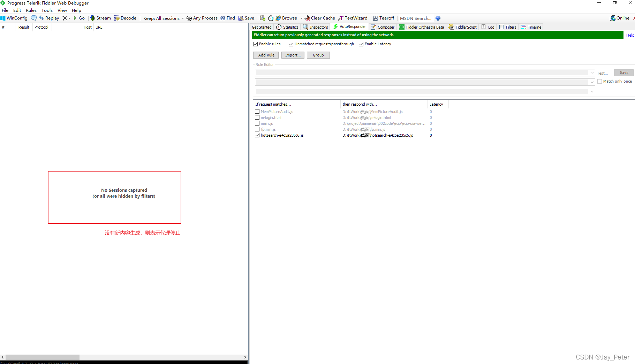Viewport: 635px width, 364px height.
Task: Open the Get Started tab
Action: pyautogui.click(x=262, y=27)
